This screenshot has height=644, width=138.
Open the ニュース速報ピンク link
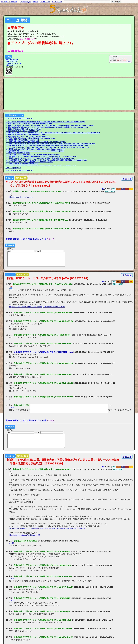coord(27,39)
